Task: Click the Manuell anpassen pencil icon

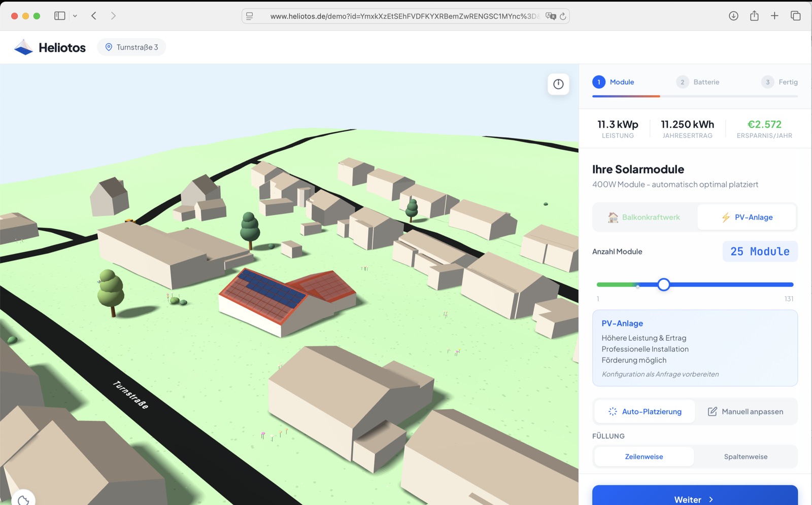Action: click(712, 412)
